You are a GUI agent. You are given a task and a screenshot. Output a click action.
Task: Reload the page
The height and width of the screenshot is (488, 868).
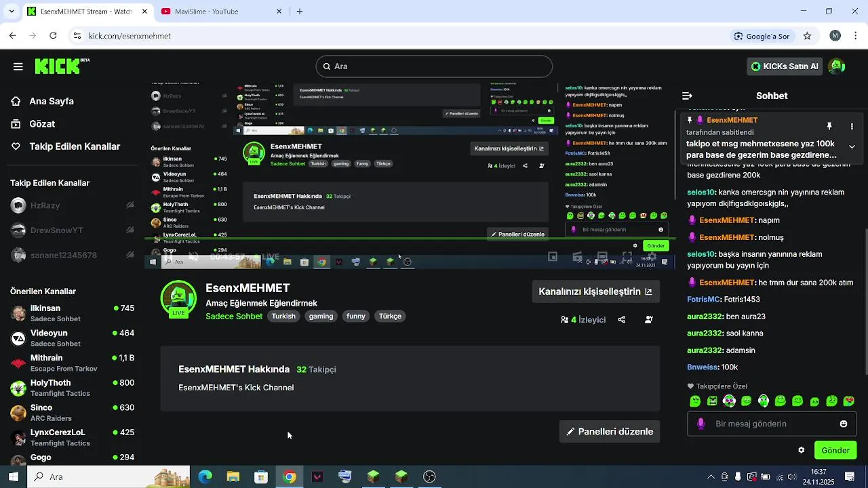pos(53,36)
